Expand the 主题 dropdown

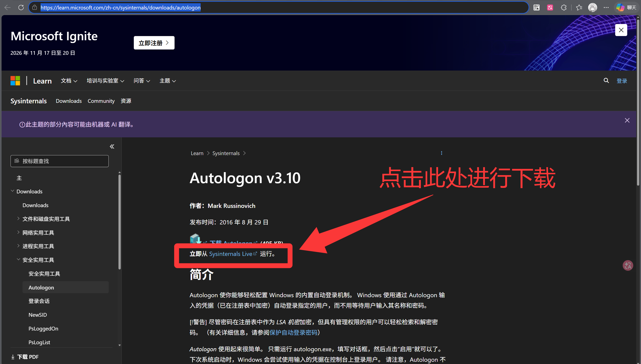[x=168, y=81]
